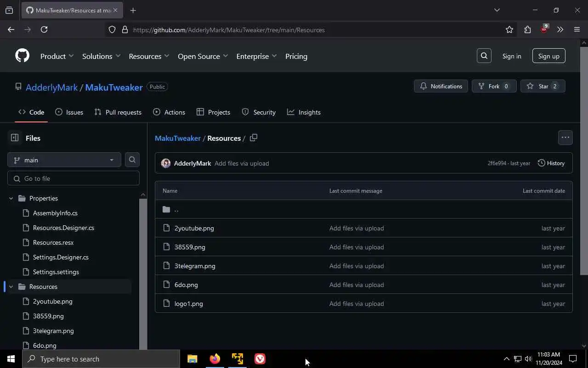Click AdderlyMark avatar in commit bar
Screen dimensions: 588x368
coord(166,163)
